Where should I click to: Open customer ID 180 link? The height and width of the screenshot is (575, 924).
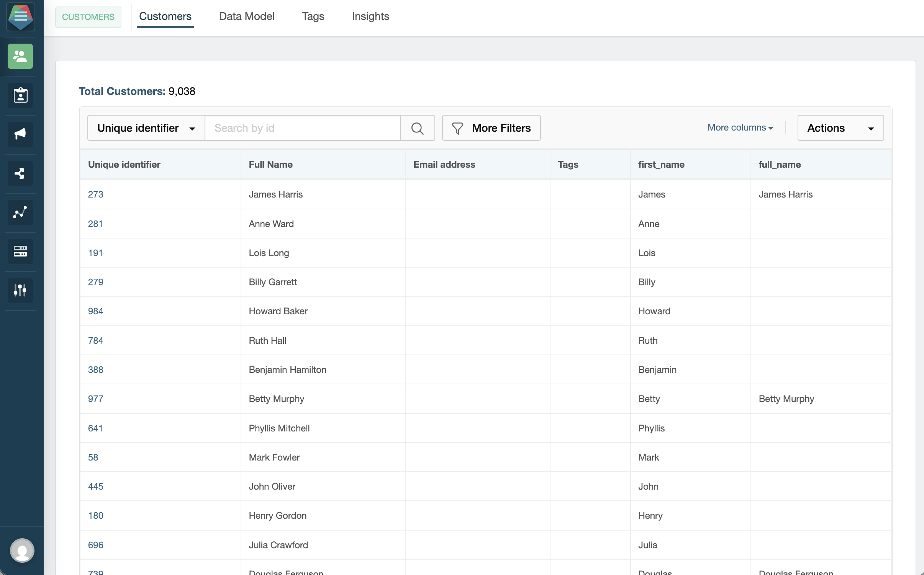tap(96, 516)
